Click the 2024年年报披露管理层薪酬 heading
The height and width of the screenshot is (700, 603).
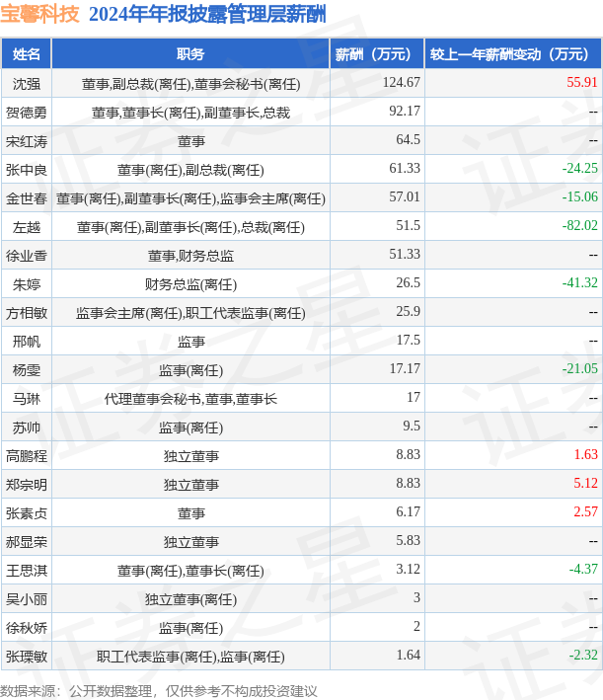pos(207,14)
